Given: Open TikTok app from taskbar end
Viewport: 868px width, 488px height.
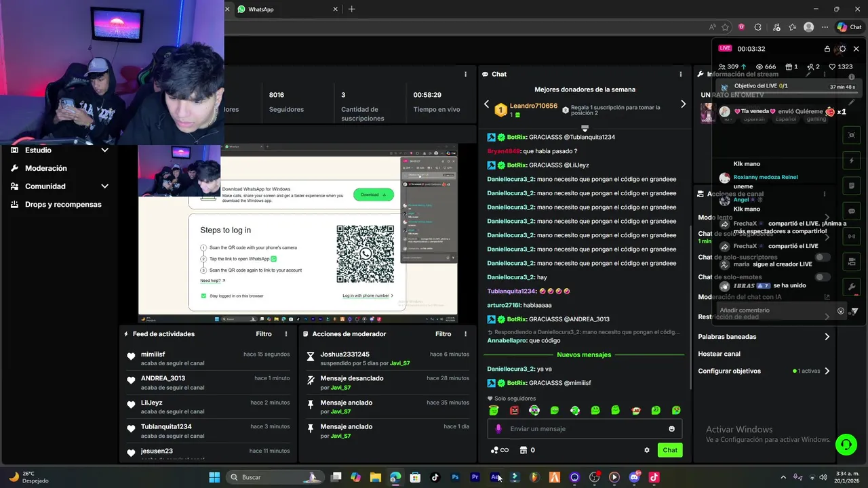Looking at the screenshot, I should click(x=654, y=477).
